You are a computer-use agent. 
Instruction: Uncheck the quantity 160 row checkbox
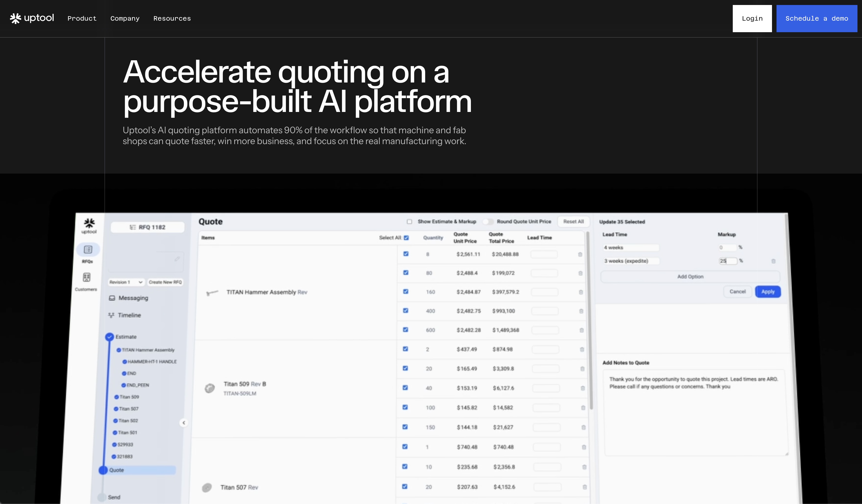tap(406, 292)
